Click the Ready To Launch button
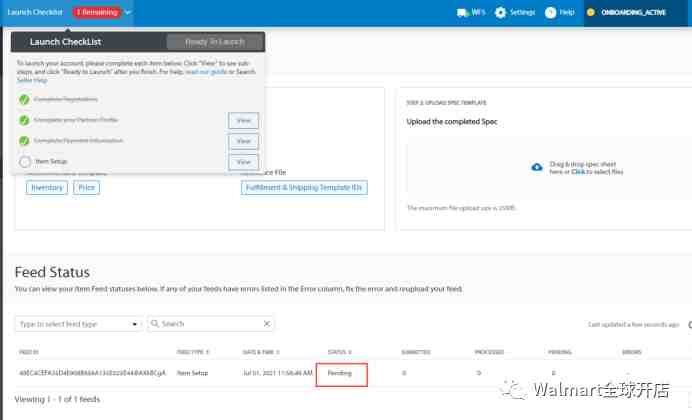This screenshot has width=692, height=420. pyautogui.click(x=214, y=42)
